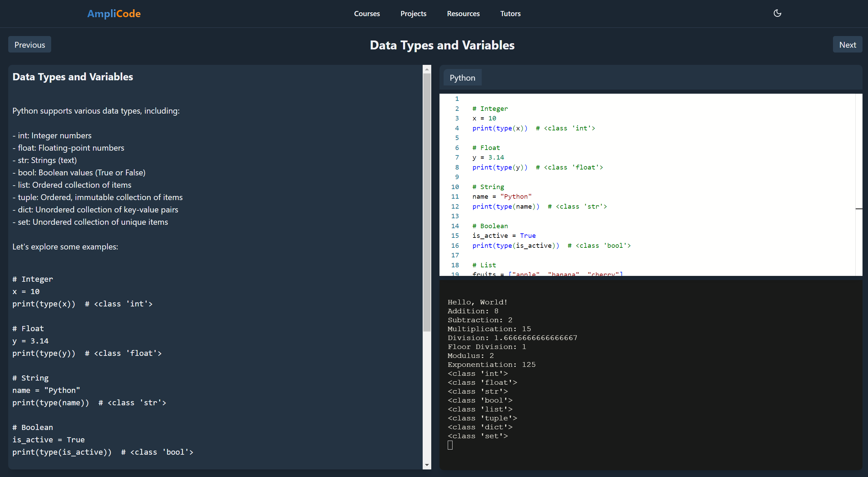868x477 pixels.
Task: Click 'Floor Division: 1' output line
Action: pos(487,347)
